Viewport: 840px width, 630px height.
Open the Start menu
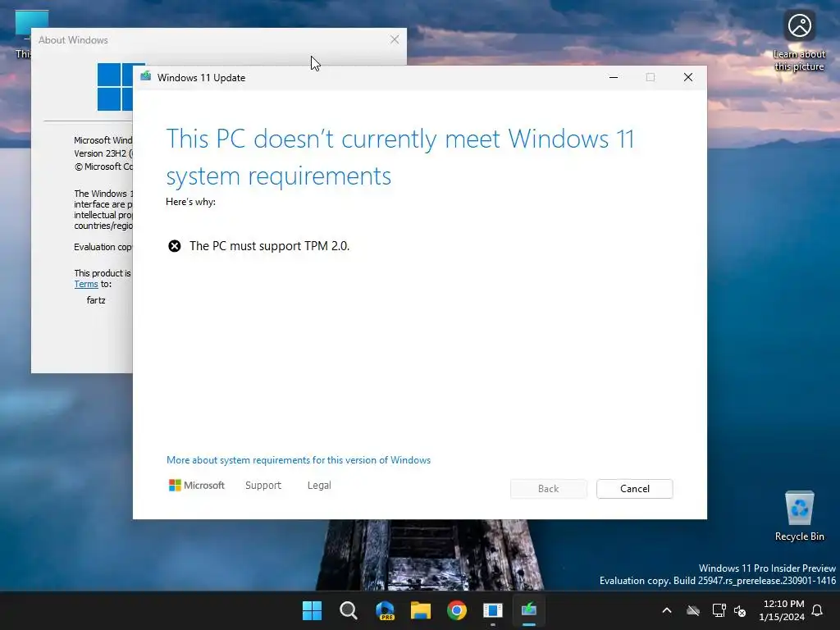(312, 610)
